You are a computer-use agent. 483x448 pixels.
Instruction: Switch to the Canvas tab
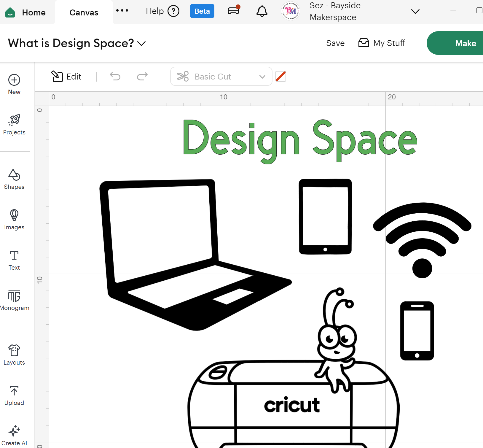point(84,12)
